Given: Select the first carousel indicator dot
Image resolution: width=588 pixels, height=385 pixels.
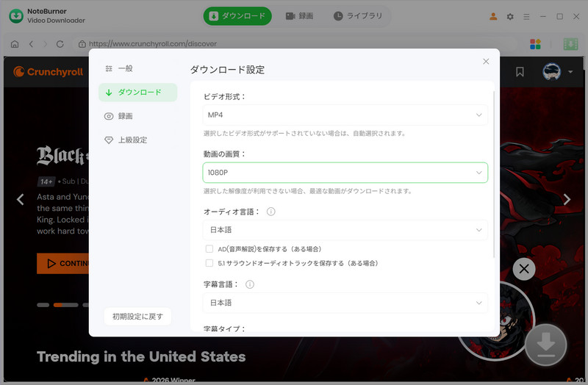Looking at the screenshot, I should pyautogui.click(x=43, y=305).
